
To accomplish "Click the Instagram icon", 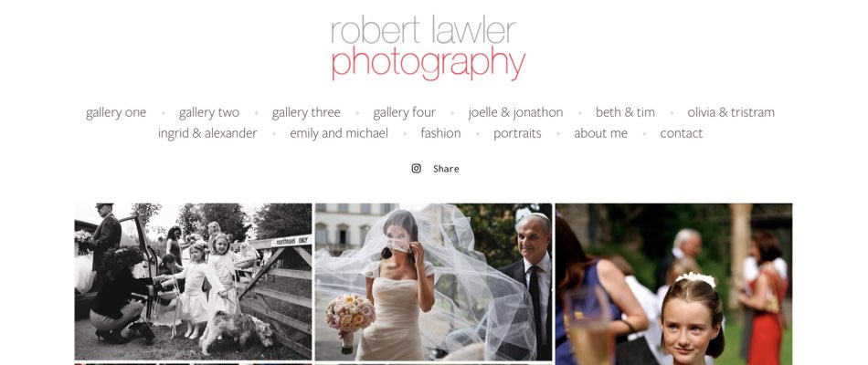I will click(x=417, y=168).
